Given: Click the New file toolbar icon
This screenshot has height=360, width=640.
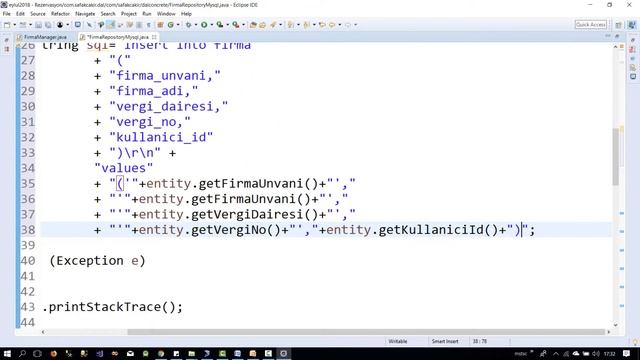Looking at the screenshot, I should (7, 25).
